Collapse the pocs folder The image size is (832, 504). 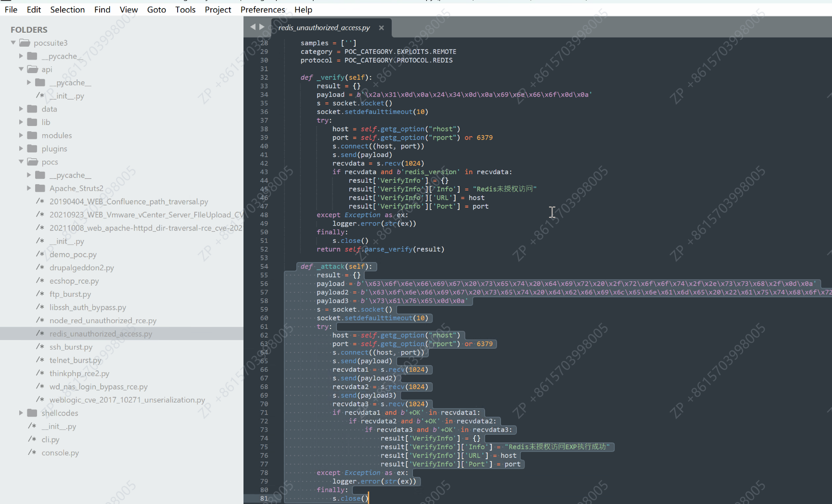pyautogui.click(x=21, y=162)
